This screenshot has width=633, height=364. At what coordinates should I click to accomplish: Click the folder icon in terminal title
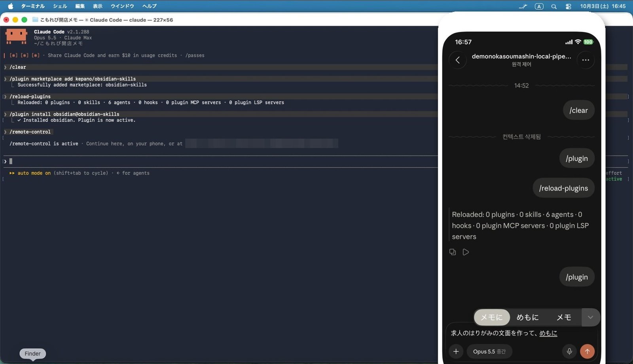point(35,19)
